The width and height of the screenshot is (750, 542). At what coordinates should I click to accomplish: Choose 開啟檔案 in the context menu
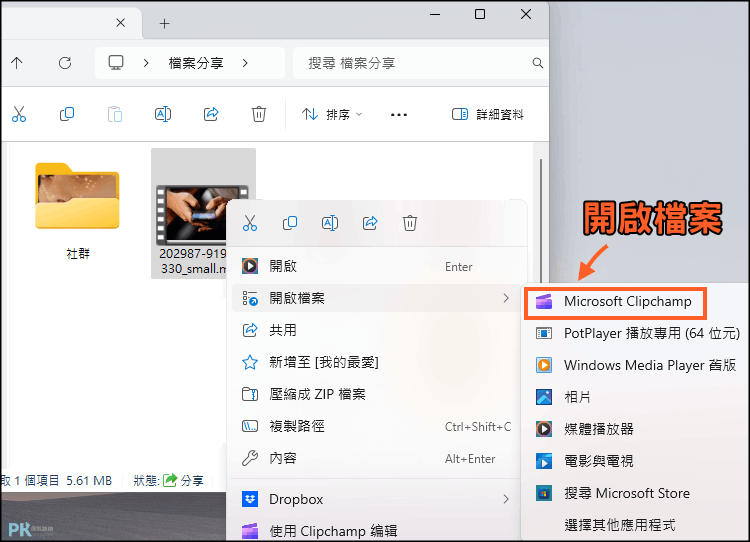coord(376,298)
